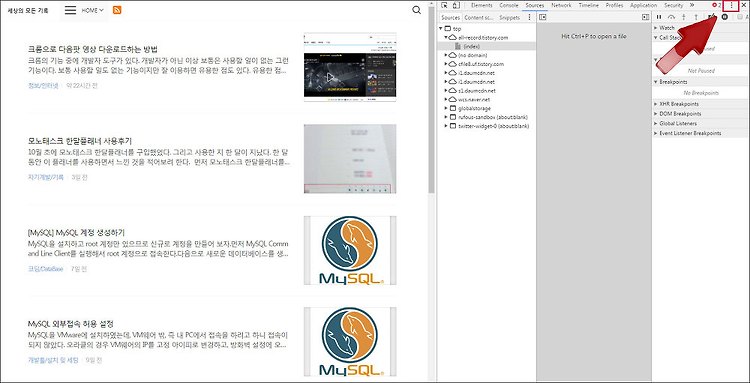The image size is (750, 383).
Task: Pause script execution button
Action: 659,17
